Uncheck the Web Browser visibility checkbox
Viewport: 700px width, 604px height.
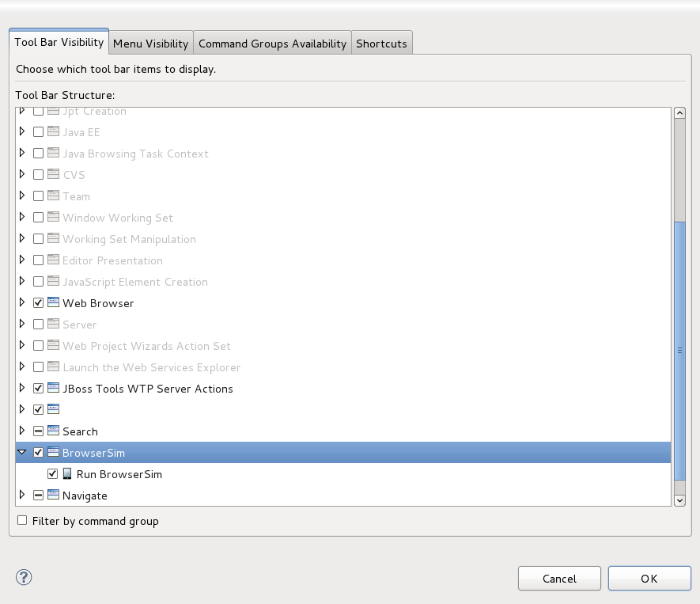coord(38,302)
